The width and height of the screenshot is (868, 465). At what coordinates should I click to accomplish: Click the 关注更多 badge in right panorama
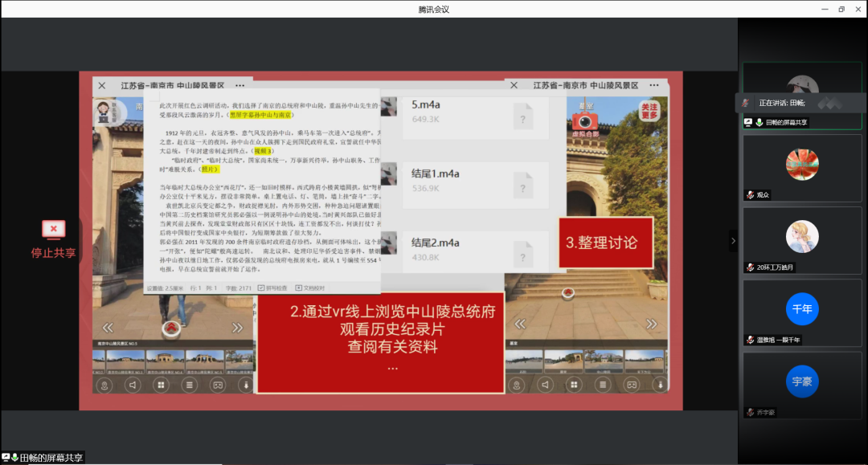pyautogui.click(x=649, y=111)
